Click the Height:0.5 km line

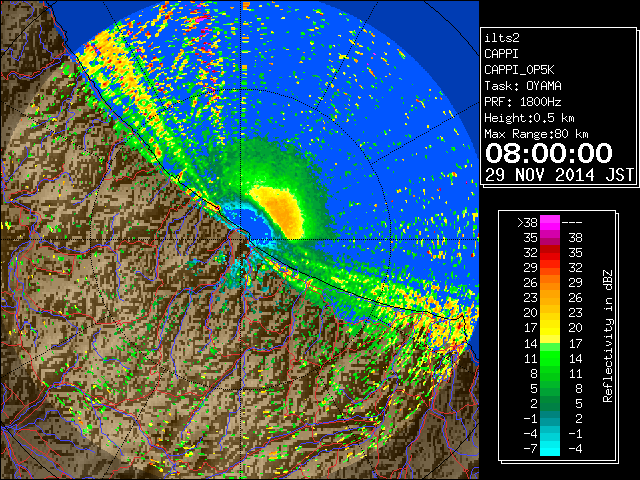point(529,118)
